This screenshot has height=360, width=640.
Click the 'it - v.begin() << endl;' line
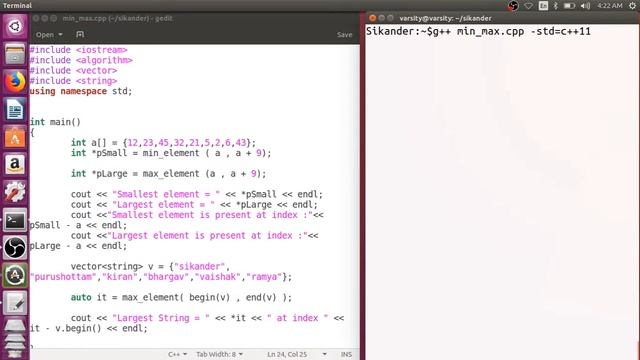(x=89, y=329)
